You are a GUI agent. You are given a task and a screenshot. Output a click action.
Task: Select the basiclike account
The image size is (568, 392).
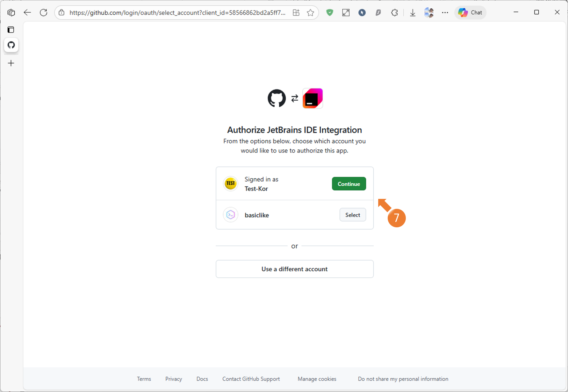(353, 215)
